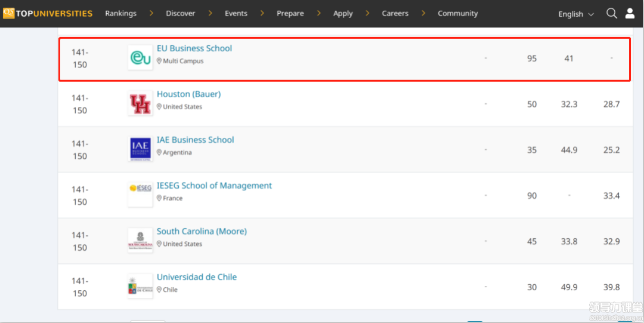Click location pin beside Multi Campus
This screenshot has height=323, width=644.
coord(159,61)
